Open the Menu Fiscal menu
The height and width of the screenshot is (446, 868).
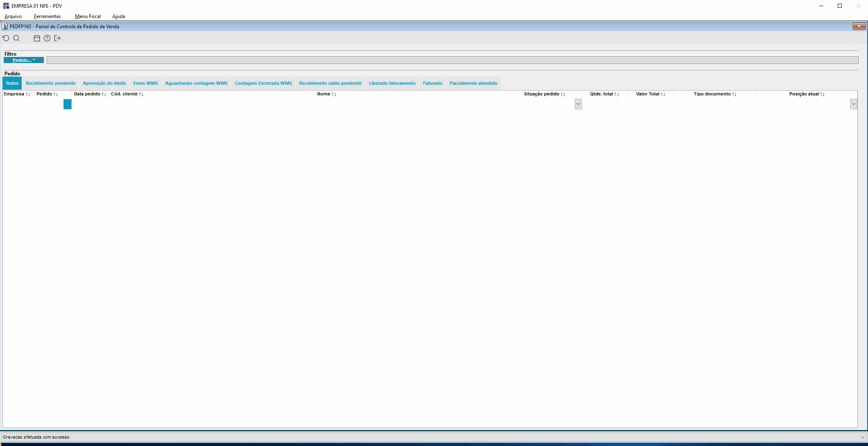(x=88, y=16)
